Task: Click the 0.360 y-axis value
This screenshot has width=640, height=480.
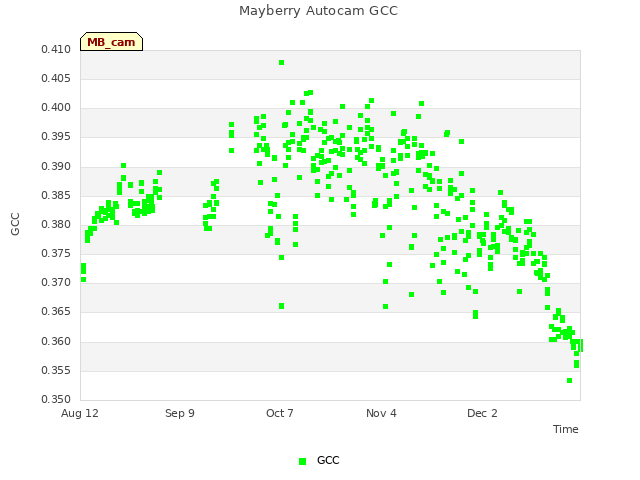Action: 56,342
